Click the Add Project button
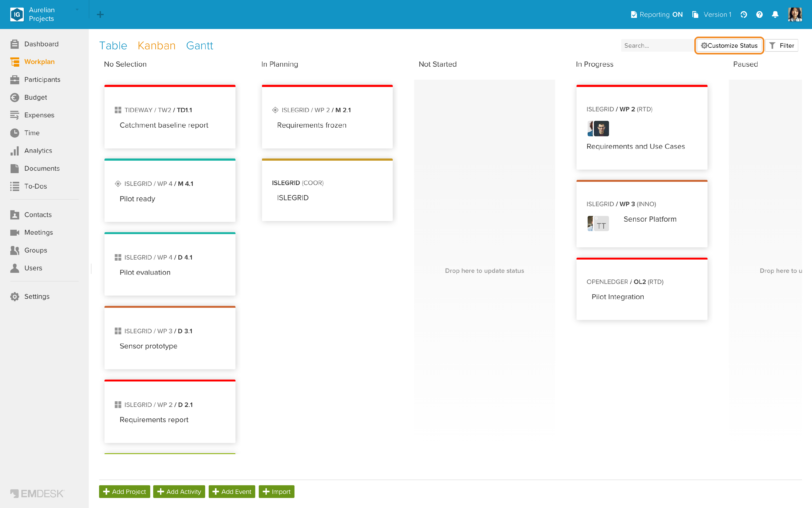The image size is (812, 508). coord(125,491)
